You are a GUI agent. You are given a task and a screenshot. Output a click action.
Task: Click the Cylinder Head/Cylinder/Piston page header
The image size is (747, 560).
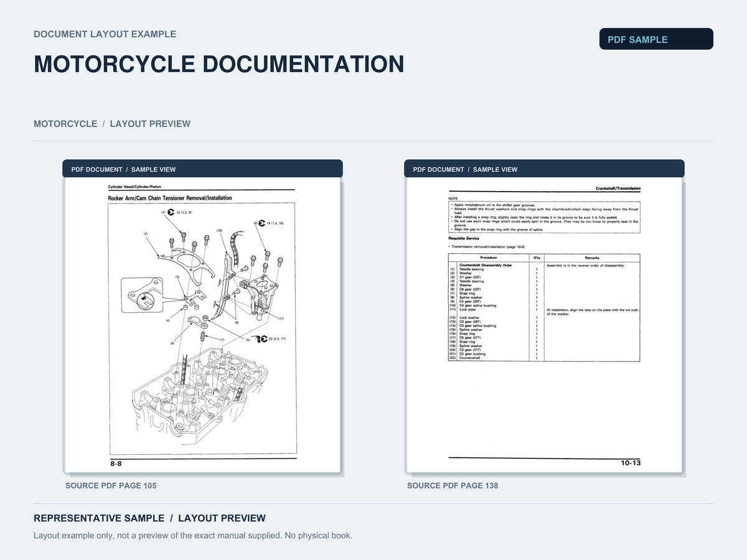pyautogui.click(x=133, y=187)
